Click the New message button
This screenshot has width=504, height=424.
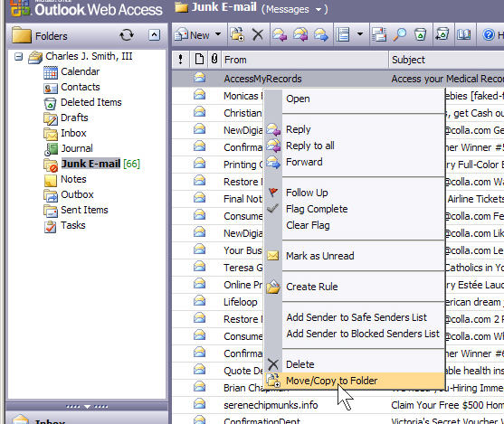pyautogui.click(x=192, y=34)
